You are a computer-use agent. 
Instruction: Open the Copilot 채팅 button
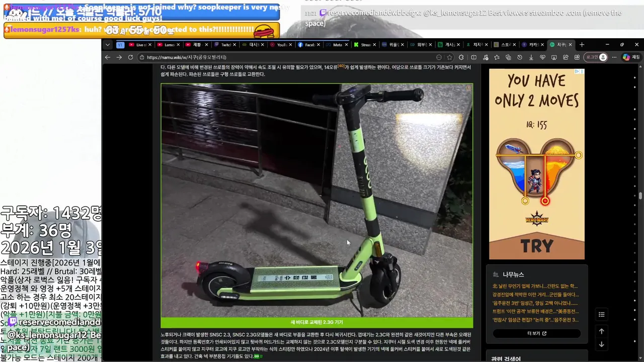pyautogui.click(x=631, y=57)
